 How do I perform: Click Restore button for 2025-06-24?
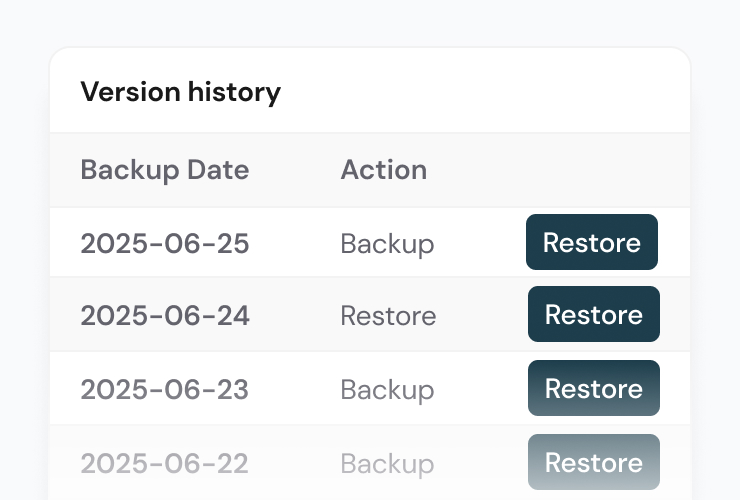pos(594,315)
